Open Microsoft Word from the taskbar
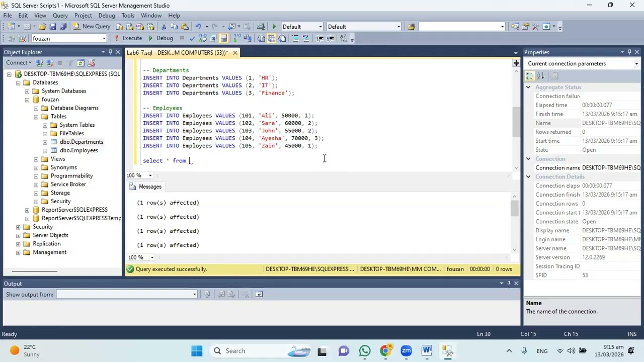This screenshot has height=362, width=644. (427, 351)
